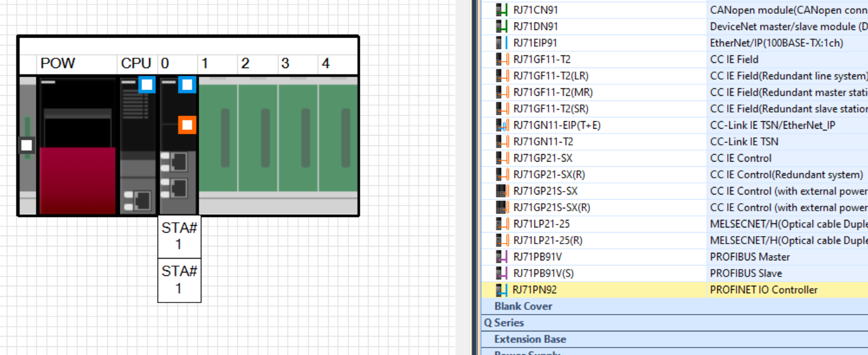Viewport: 868px width, 355px height.
Task: Click the RJ71LP21-25(R) module icon
Action: point(502,240)
